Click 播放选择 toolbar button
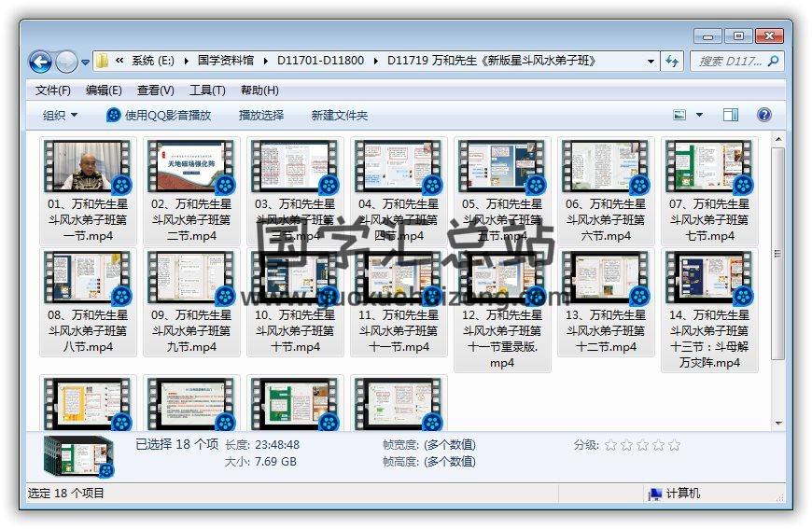This screenshot has height=529, width=812. point(261,116)
